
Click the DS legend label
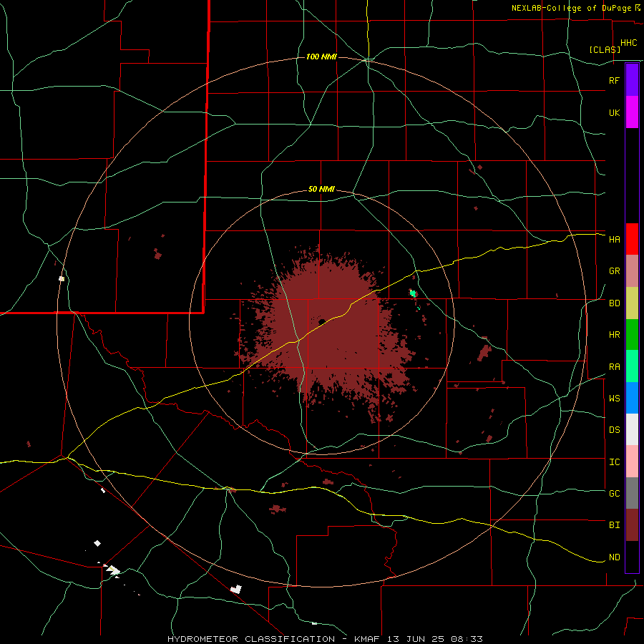[x=614, y=430]
